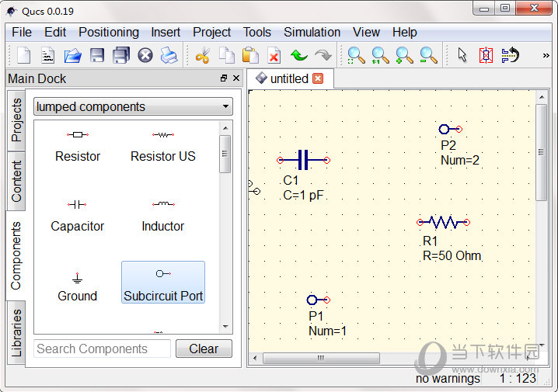Open the File menu

click(22, 33)
